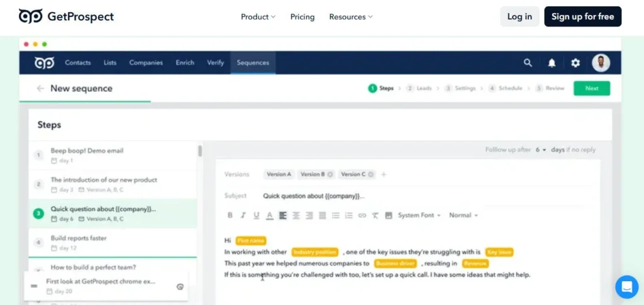This screenshot has width=644, height=305.
Task: Go to the Companies tab
Action: coord(146,63)
